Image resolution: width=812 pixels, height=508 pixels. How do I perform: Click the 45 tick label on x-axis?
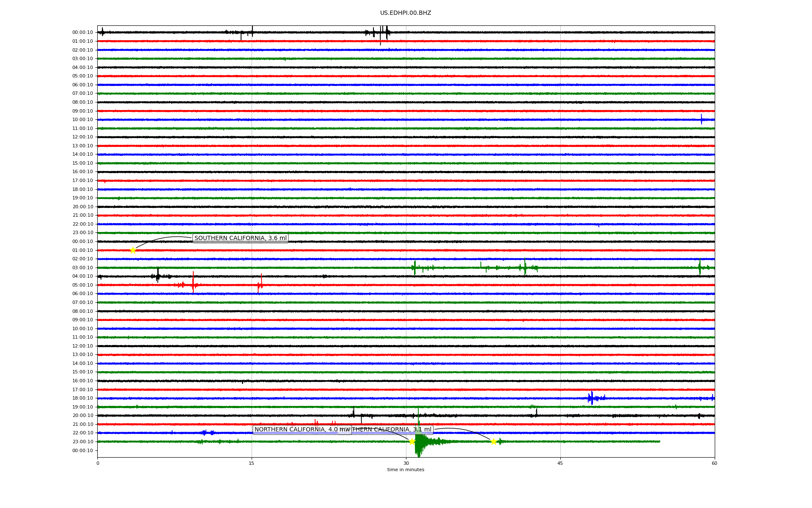[x=560, y=463]
